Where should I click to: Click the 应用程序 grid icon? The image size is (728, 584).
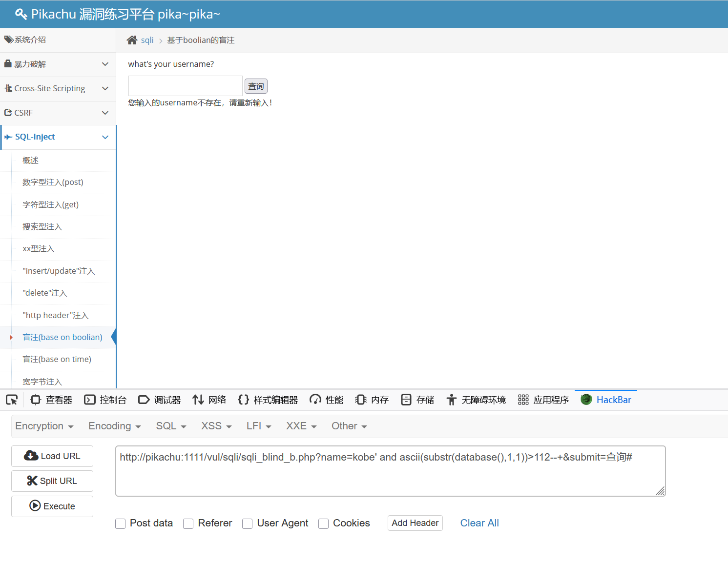pyautogui.click(x=523, y=400)
